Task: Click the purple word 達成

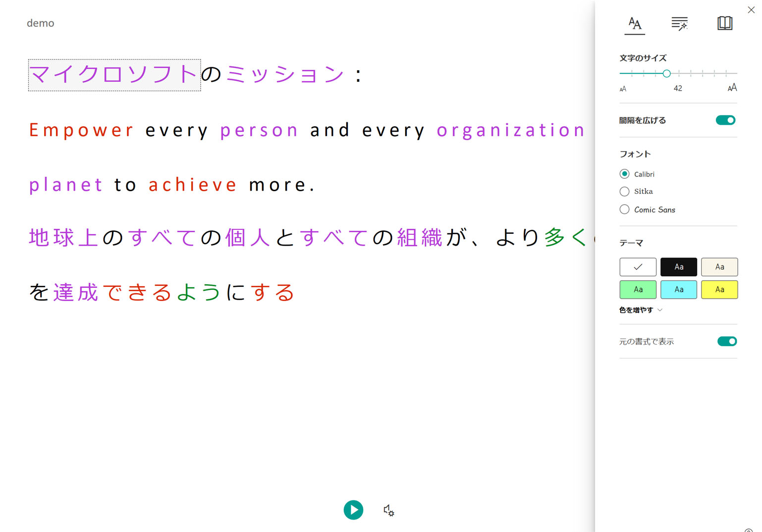Action: pos(76,292)
